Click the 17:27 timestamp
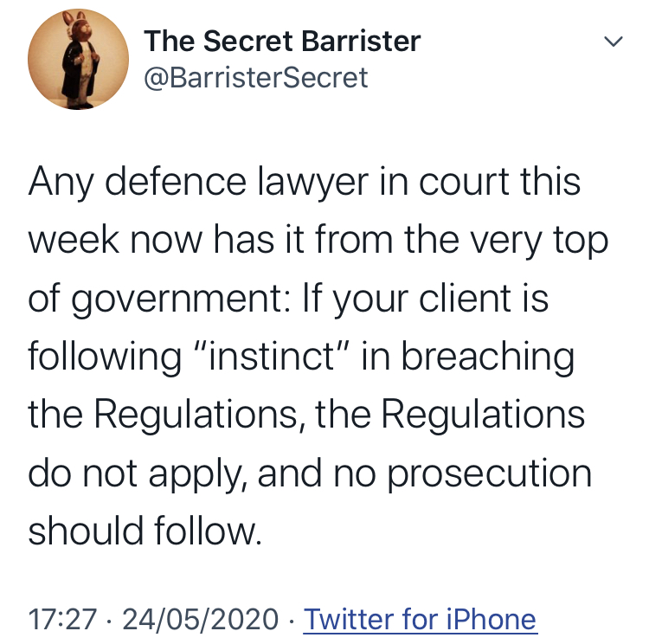The width and height of the screenshot is (649, 644). point(62,619)
